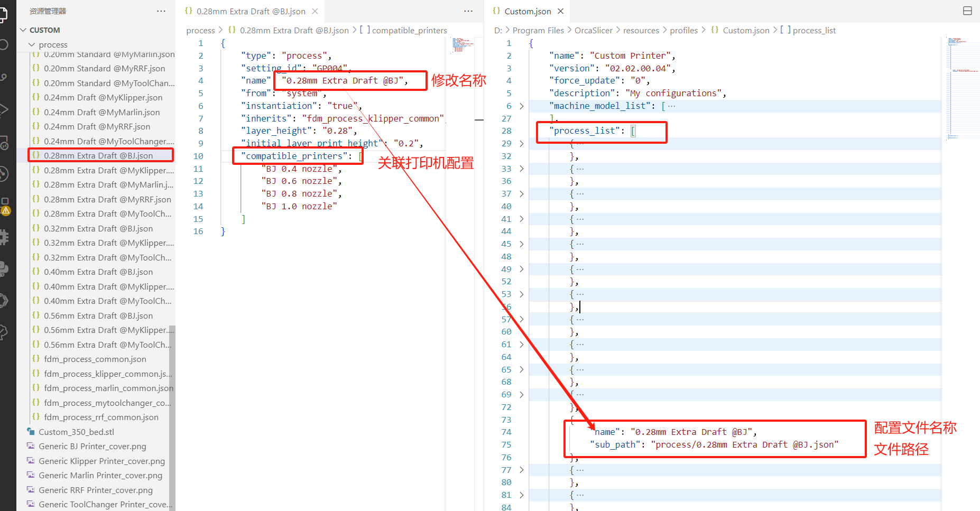The height and width of the screenshot is (511, 980).
Task: Close the 0.28mm Extra Draft @BJ.json tab
Action: 315,11
